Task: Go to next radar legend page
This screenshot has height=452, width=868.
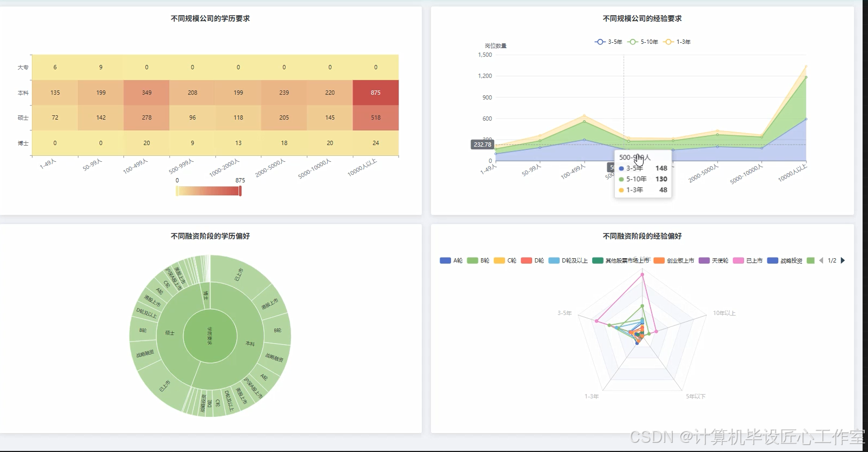Action: coord(843,260)
